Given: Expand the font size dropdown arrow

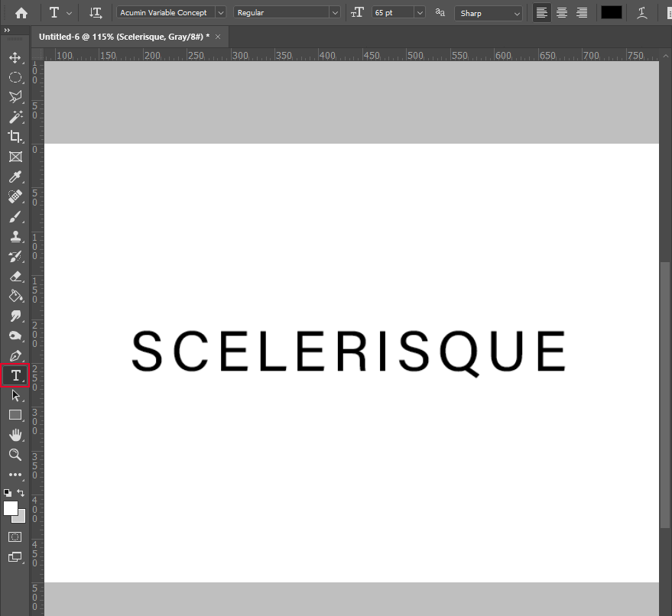Looking at the screenshot, I should [420, 13].
